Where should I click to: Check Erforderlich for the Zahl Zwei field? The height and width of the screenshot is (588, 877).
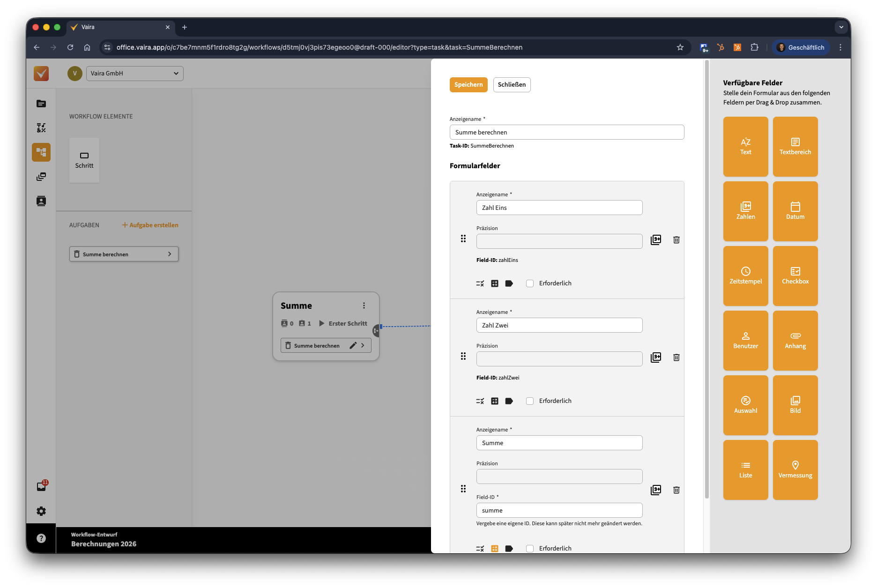pyautogui.click(x=530, y=401)
